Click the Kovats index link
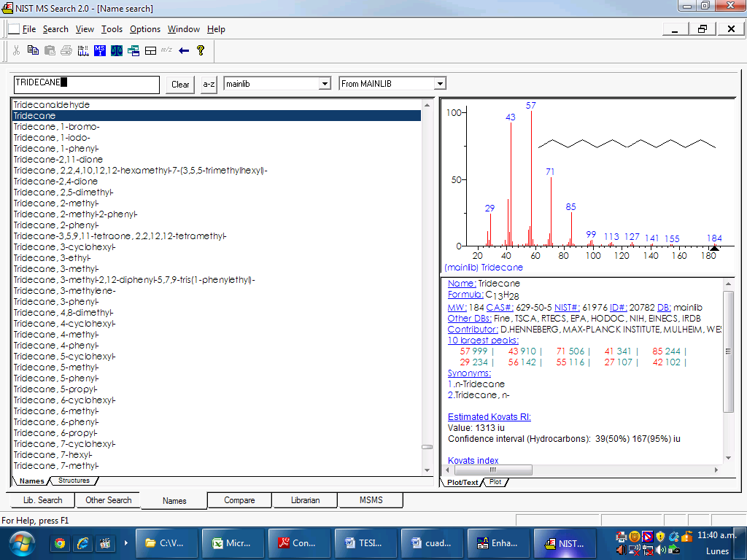Screen dimensions: 747x560 pyautogui.click(x=473, y=461)
